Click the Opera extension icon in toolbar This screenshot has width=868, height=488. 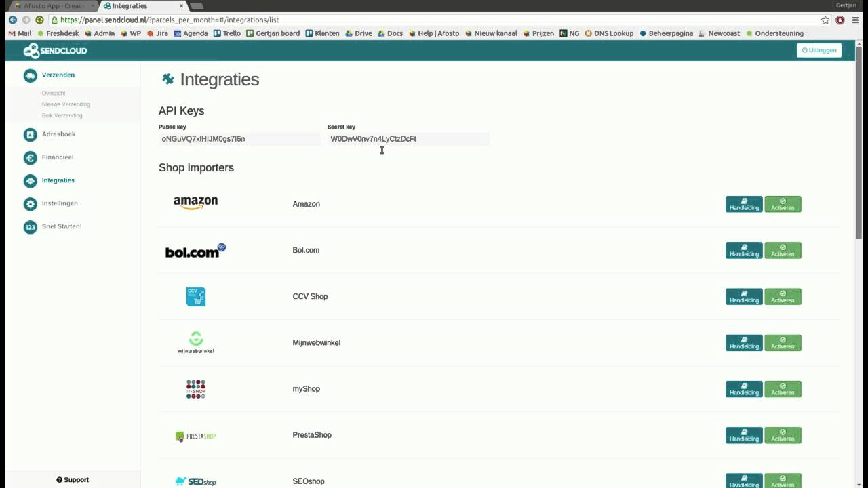point(840,20)
